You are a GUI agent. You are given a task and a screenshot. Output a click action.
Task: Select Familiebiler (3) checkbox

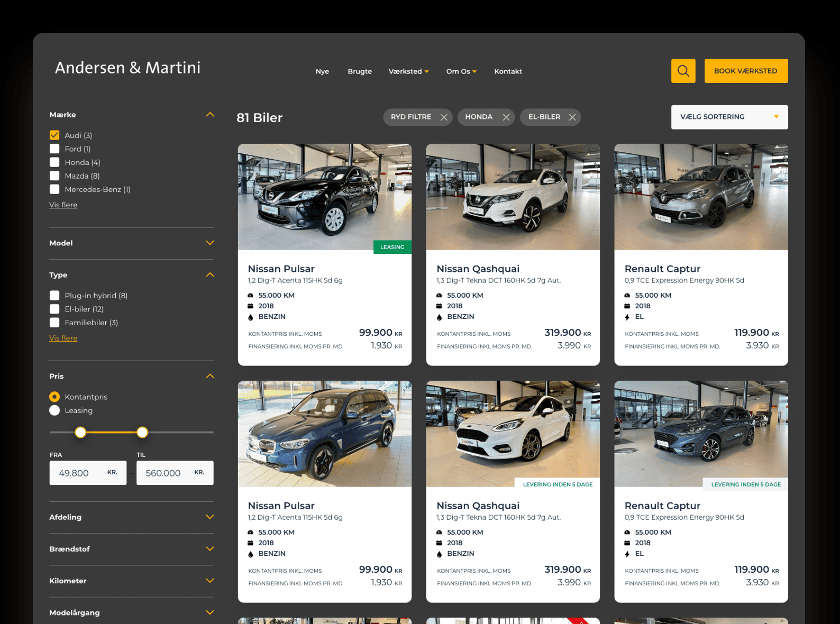(x=54, y=323)
